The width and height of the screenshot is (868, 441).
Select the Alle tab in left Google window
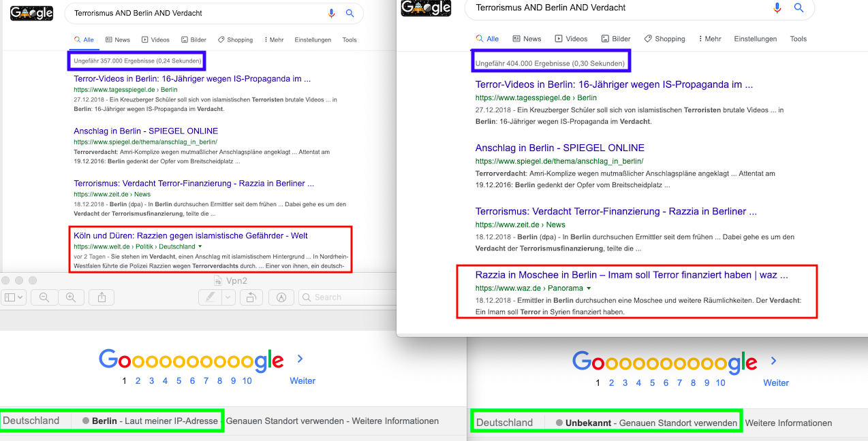click(84, 40)
